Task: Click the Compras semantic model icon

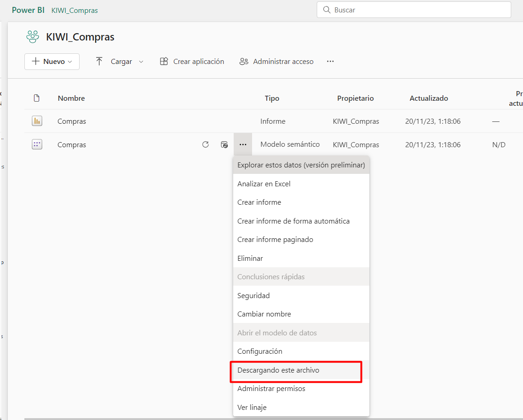Action: click(37, 144)
